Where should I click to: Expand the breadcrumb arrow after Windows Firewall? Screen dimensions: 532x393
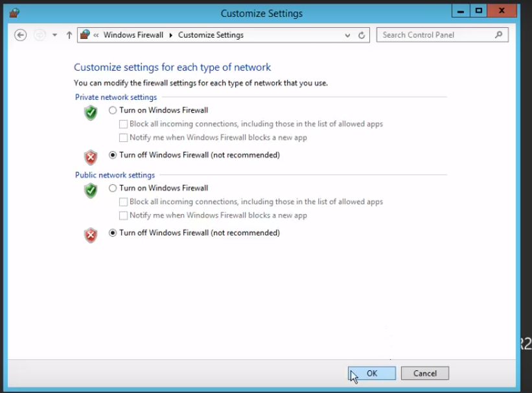(171, 35)
